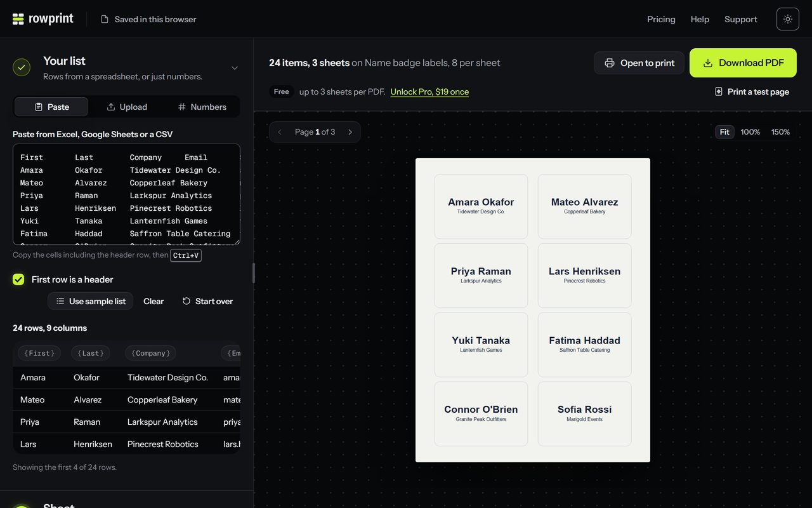Click the 'Henriksen' cell in the table

coord(93,444)
